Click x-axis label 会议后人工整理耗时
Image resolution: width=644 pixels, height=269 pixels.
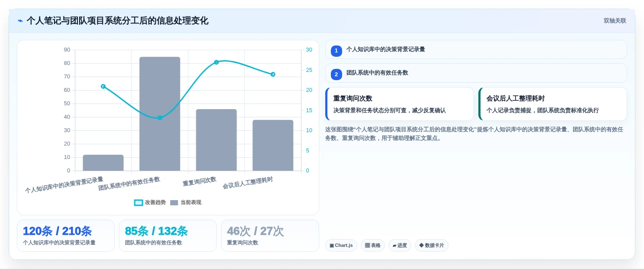(248, 183)
